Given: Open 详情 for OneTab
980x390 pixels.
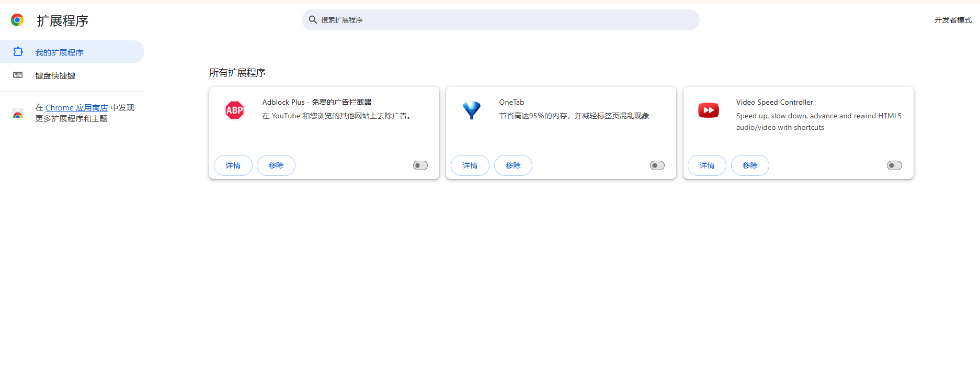Looking at the screenshot, I should click(x=470, y=165).
